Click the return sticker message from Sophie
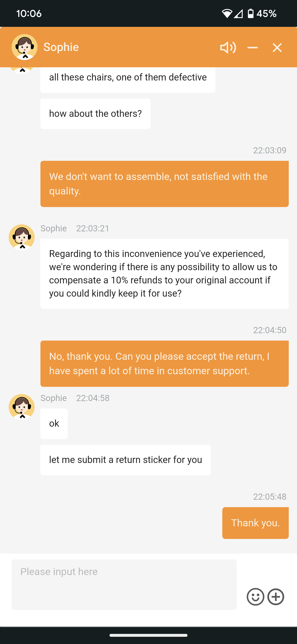 [x=125, y=460]
